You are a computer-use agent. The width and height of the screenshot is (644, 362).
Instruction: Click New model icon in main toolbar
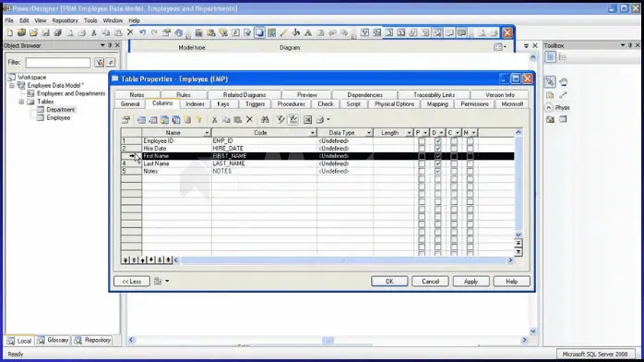10,33
